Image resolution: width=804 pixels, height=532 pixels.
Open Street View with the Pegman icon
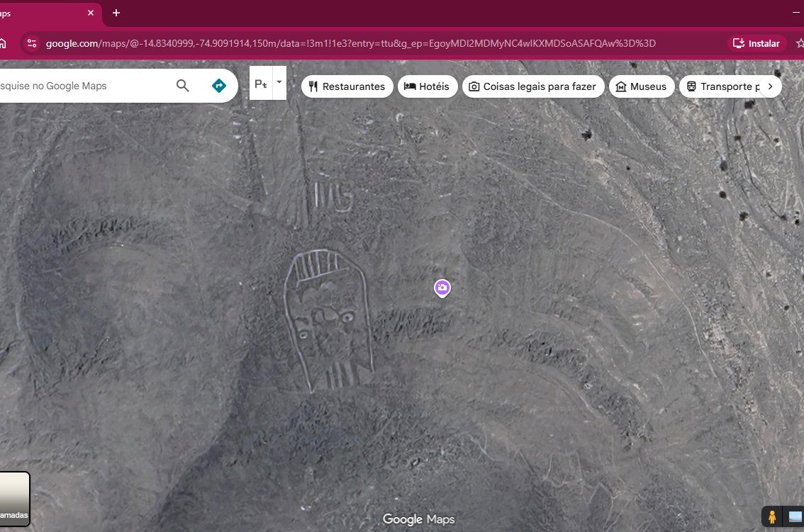pos(771,517)
